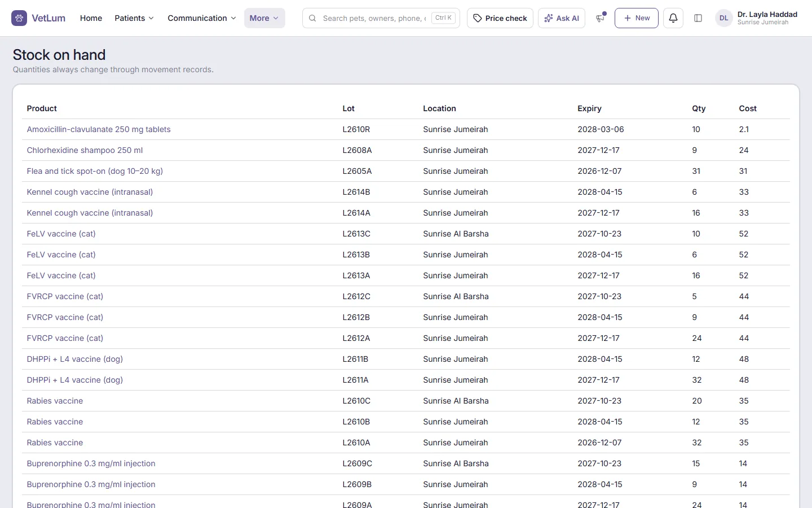This screenshot has width=812, height=508.
Task: Open the announcements megaphone icon
Action: tap(600, 18)
